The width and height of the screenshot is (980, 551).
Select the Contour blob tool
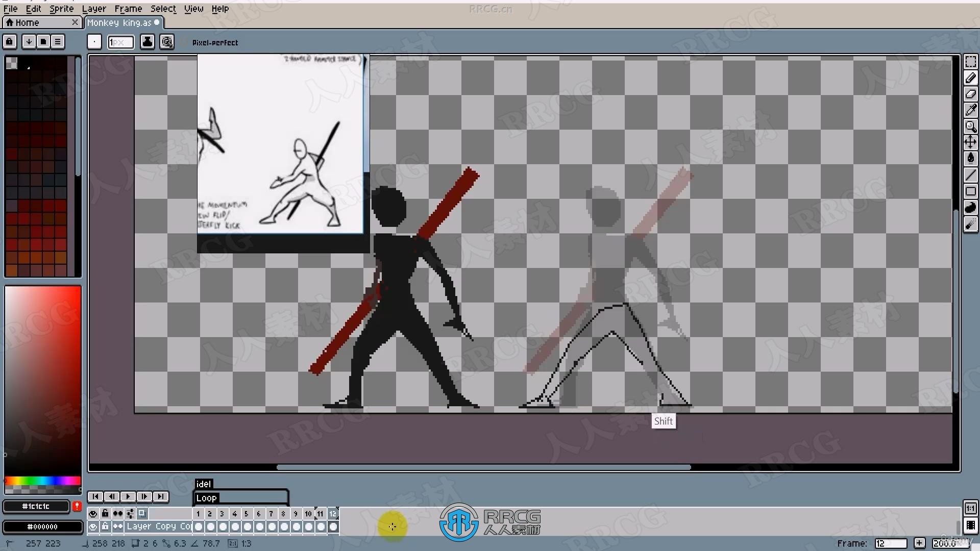[970, 208]
